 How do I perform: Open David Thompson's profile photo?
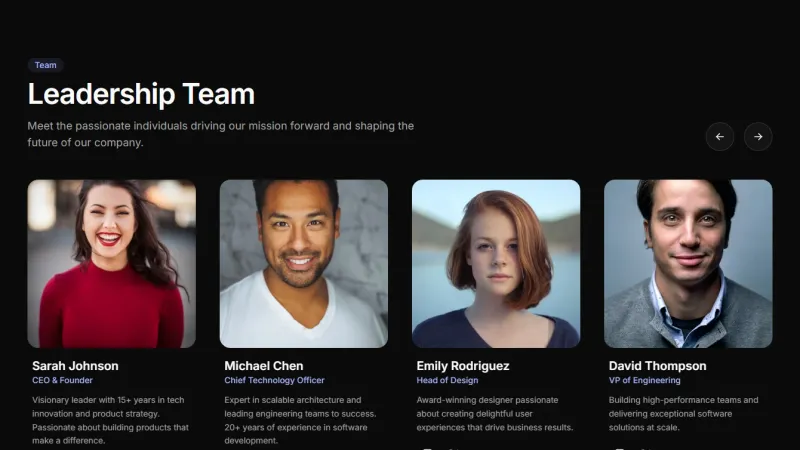[x=688, y=264]
